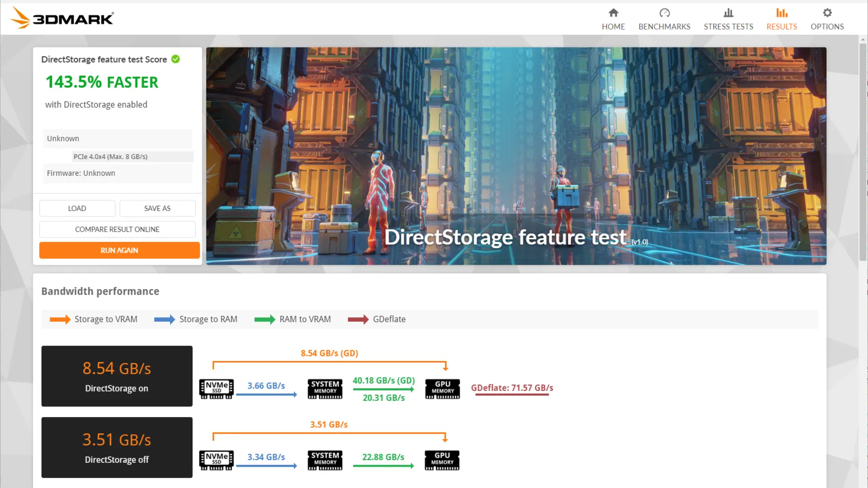Screen dimensions: 868x488
Task: Click the LOAD button
Action: click(77, 208)
